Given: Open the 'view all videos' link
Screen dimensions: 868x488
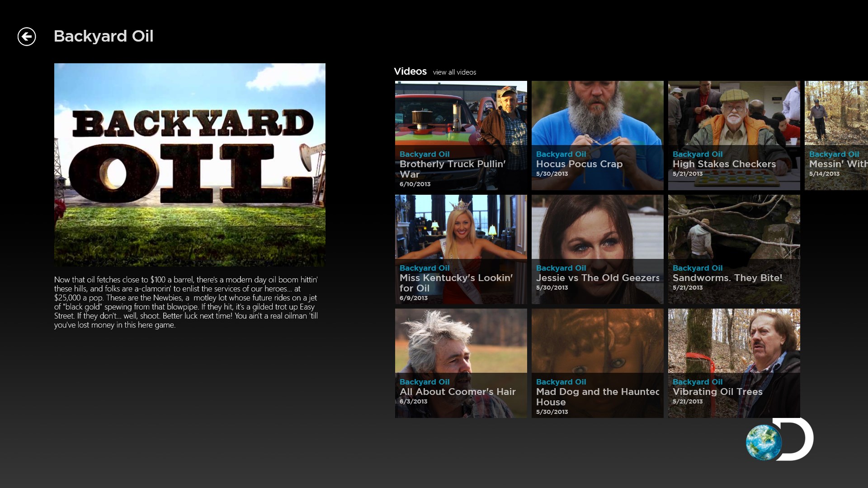Looking at the screenshot, I should tap(454, 72).
